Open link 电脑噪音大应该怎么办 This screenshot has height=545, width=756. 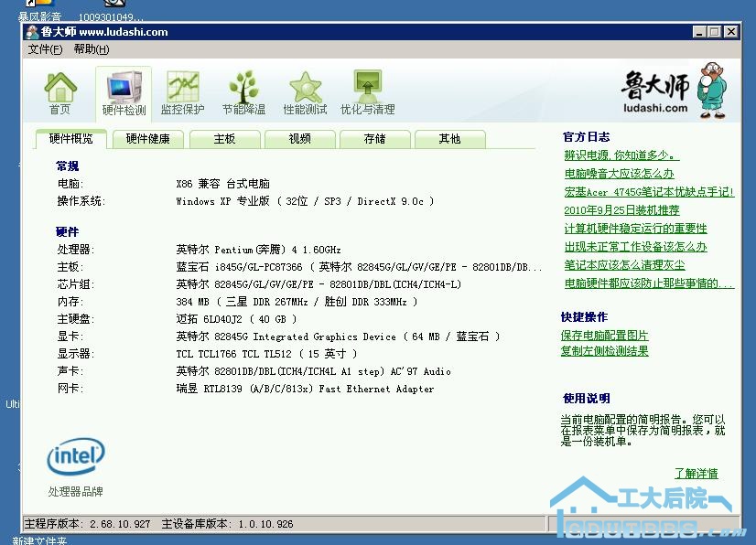click(619, 174)
